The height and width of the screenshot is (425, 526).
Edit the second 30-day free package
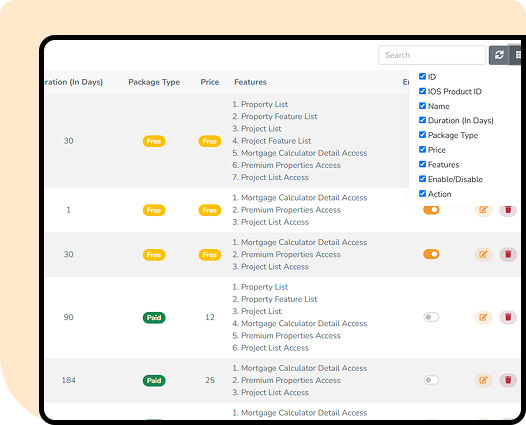click(483, 255)
